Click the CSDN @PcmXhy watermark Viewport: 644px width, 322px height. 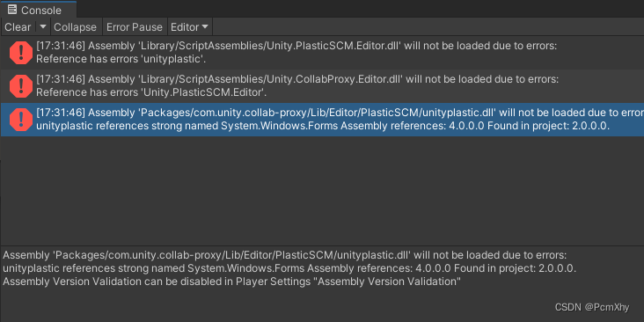coord(597,307)
